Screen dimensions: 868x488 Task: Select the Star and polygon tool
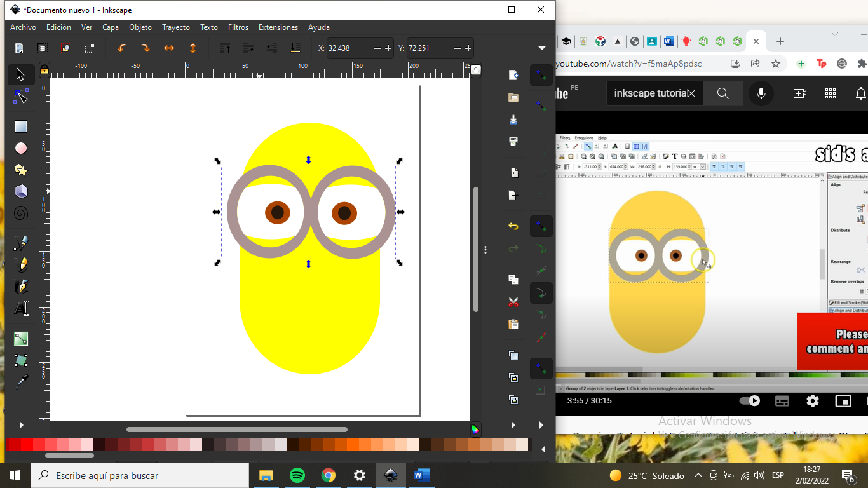click(x=21, y=170)
